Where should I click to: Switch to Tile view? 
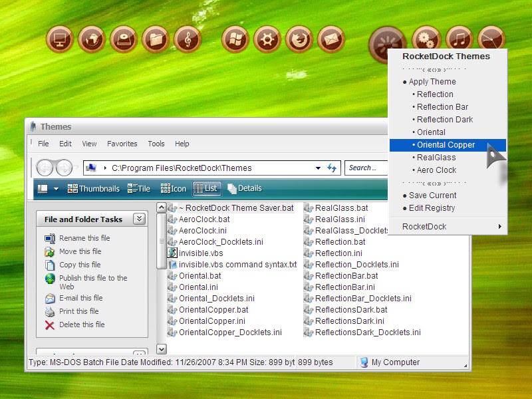pyautogui.click(x=139, y=189)
